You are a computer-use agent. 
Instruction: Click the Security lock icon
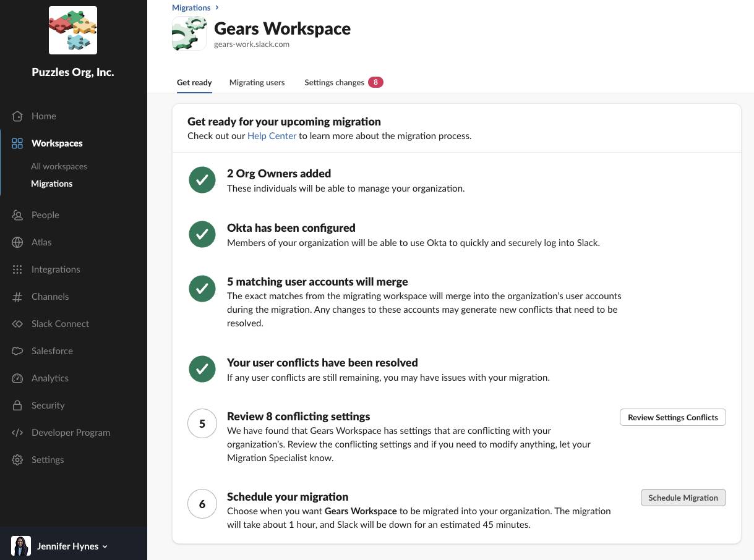[17, 405]
